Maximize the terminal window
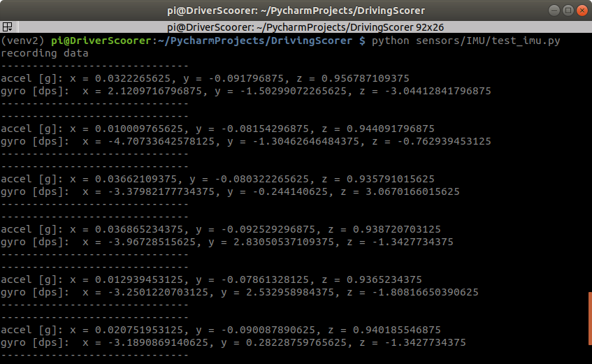The image size is (592, 364). click(x=567, y=10)
